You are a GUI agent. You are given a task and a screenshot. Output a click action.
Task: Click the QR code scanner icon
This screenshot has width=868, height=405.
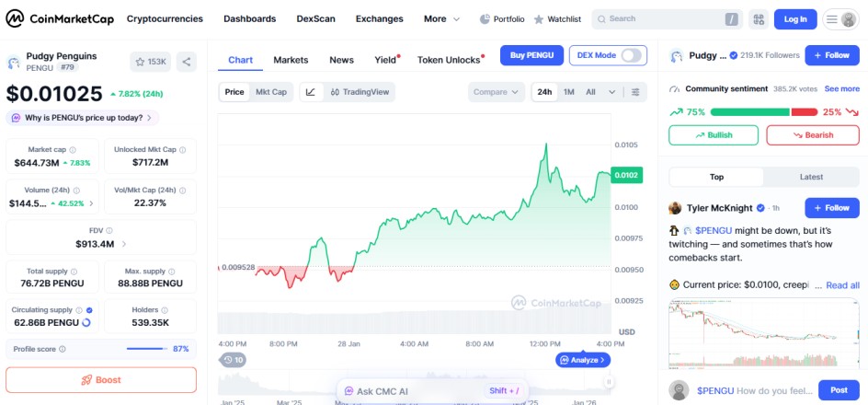(759, 19)
